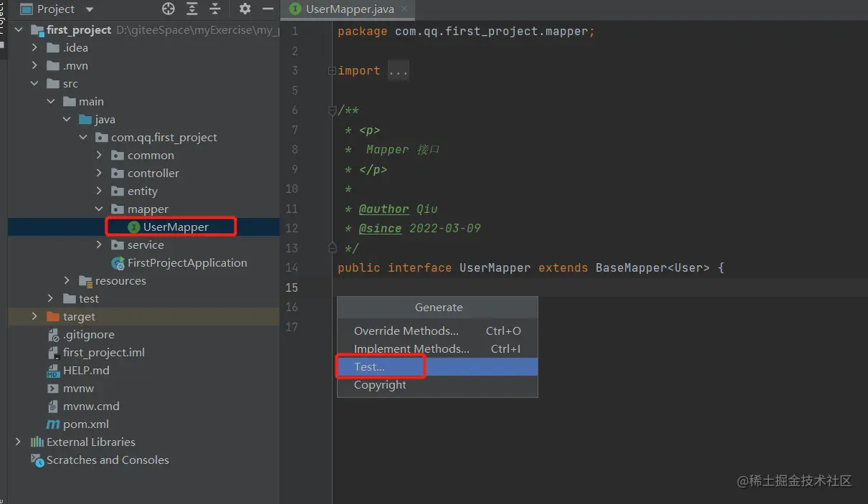Viewport: 868px width, 504px height.
Task: Expand the .idea folder
Action: point(34,48)
